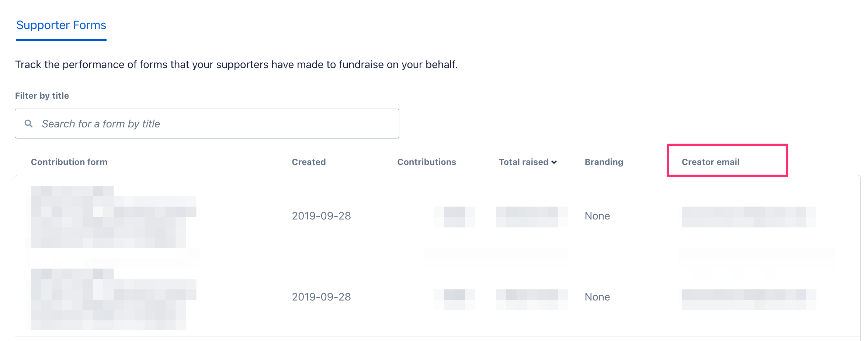Click the highlighted Creator email header

tap(710, 162)
